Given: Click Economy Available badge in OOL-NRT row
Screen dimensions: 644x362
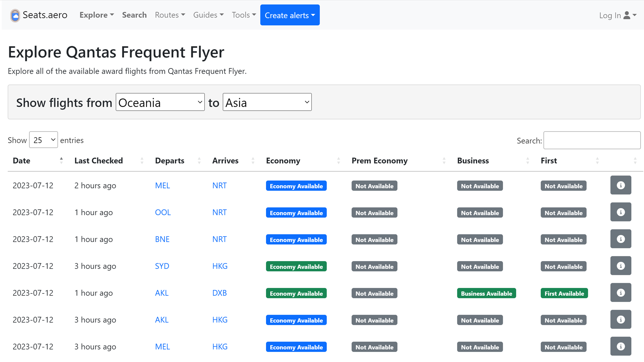Looking at the screenshot, I should point(296,213).
